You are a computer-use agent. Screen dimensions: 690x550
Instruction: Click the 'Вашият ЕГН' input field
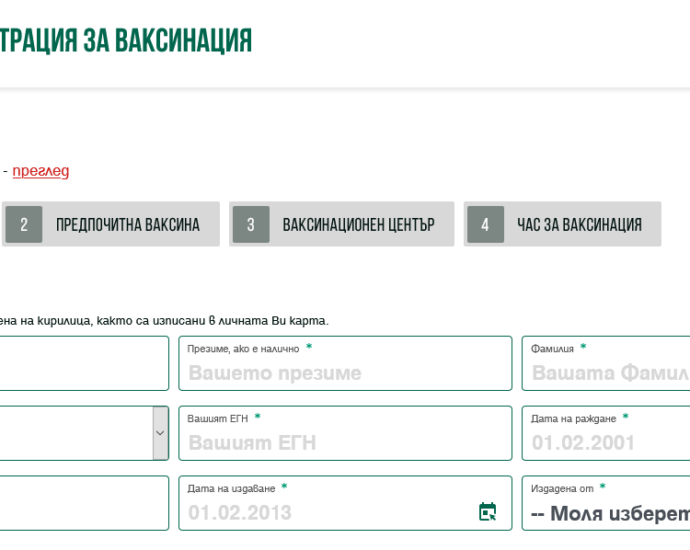345,433
